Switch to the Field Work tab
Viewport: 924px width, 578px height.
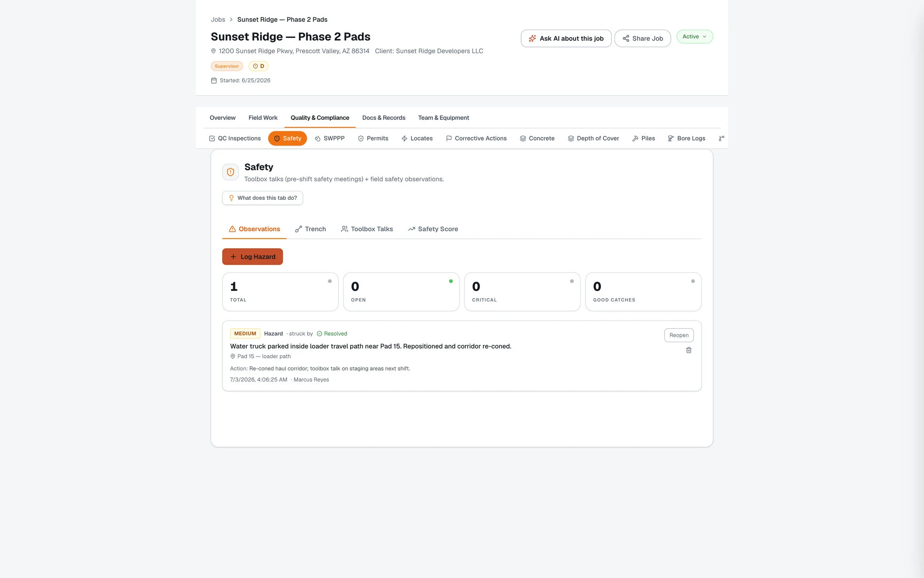[263, 118]
